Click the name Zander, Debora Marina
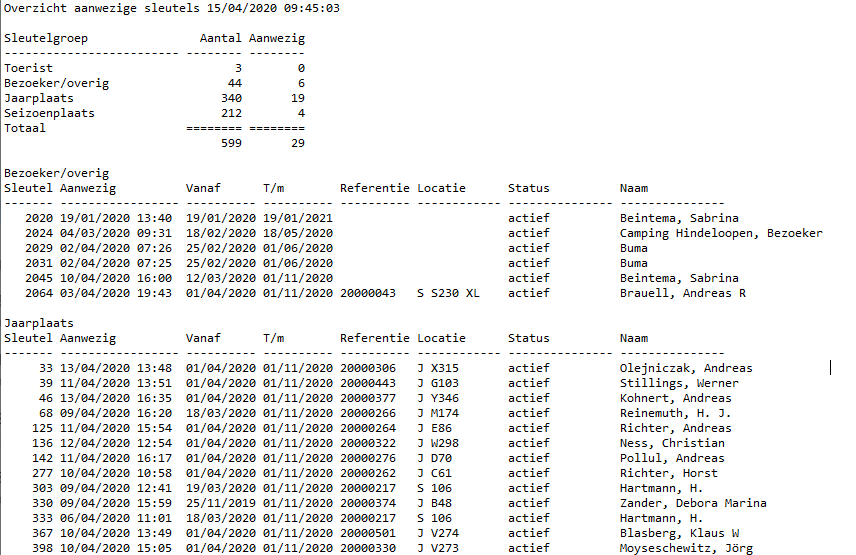 click(693, 503)
